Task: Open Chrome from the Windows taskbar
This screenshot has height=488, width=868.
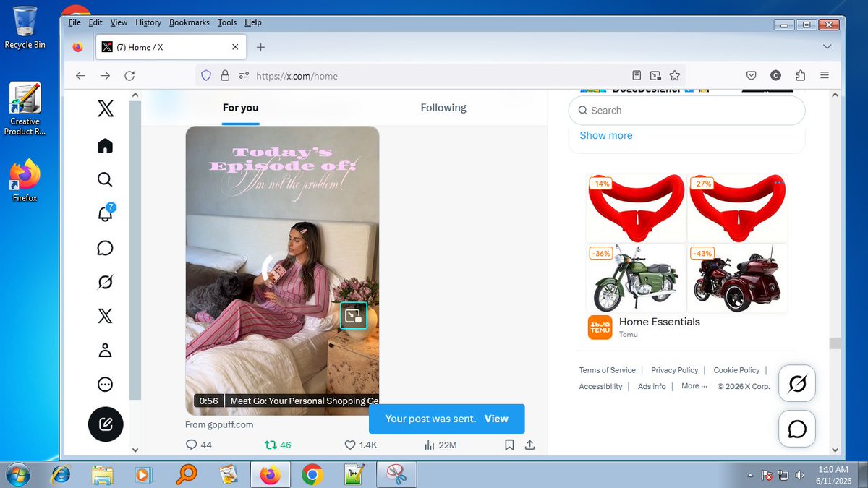Action: [312, 475]
